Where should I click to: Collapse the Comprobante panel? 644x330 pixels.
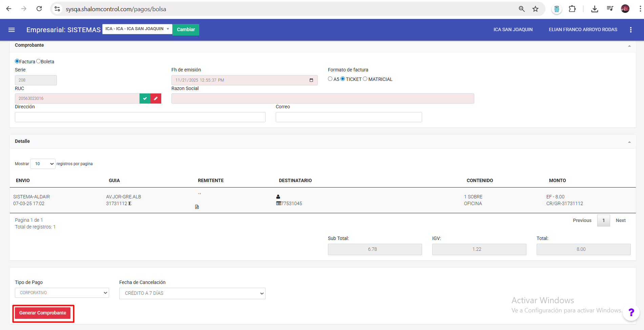629,46
